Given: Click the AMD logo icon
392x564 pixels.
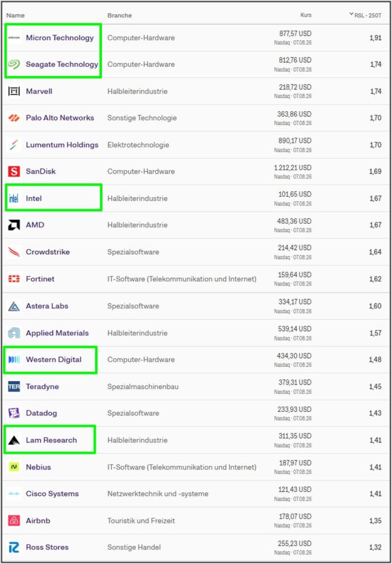Looking at the screenshot, I should (x=14, y=225).
